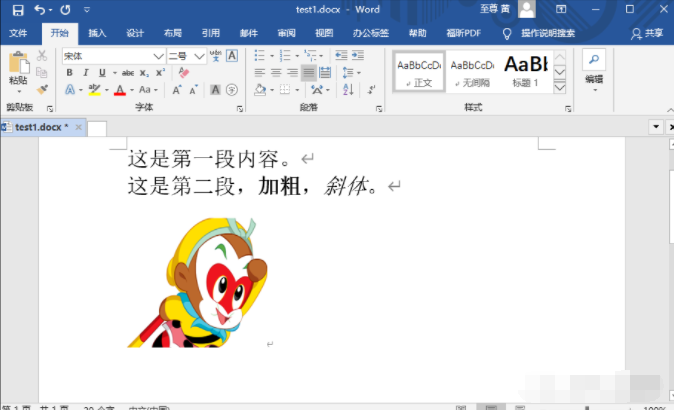Undo the last action

click(40, 9)
